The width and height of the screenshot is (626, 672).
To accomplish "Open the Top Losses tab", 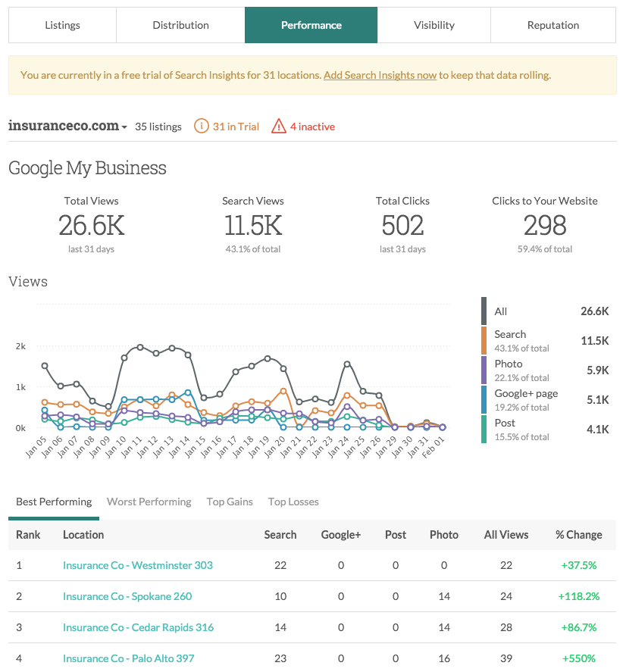I will click(293, 502).
